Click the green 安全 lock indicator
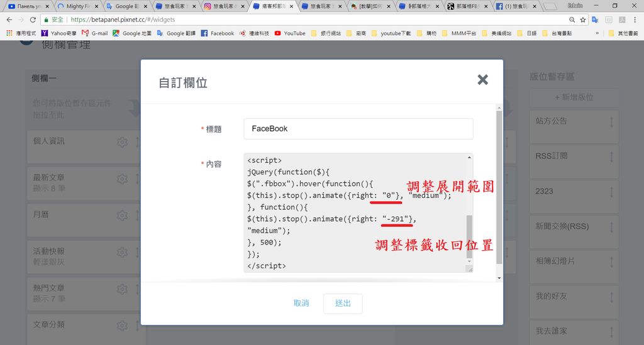 [54, 19]
